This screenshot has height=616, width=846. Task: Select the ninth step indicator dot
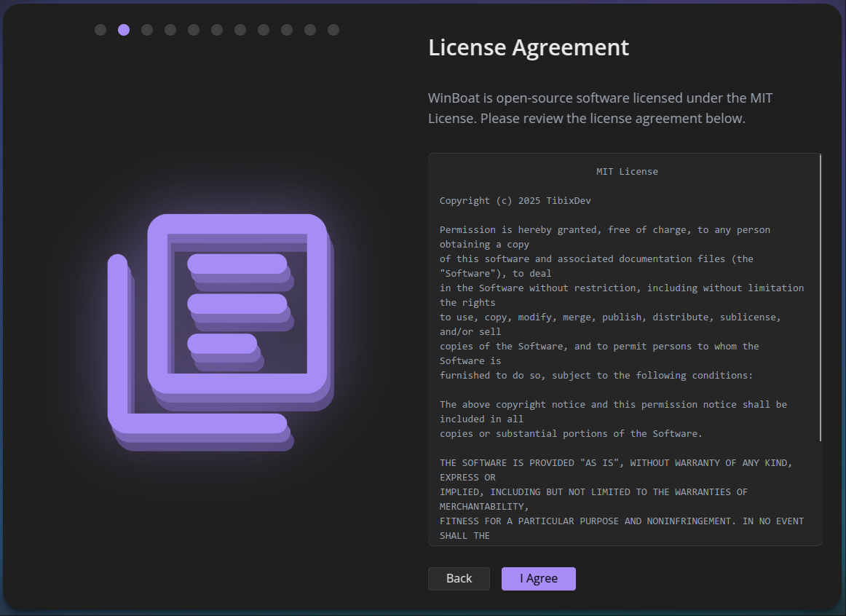pyautogui.click(x=287, y=30)
